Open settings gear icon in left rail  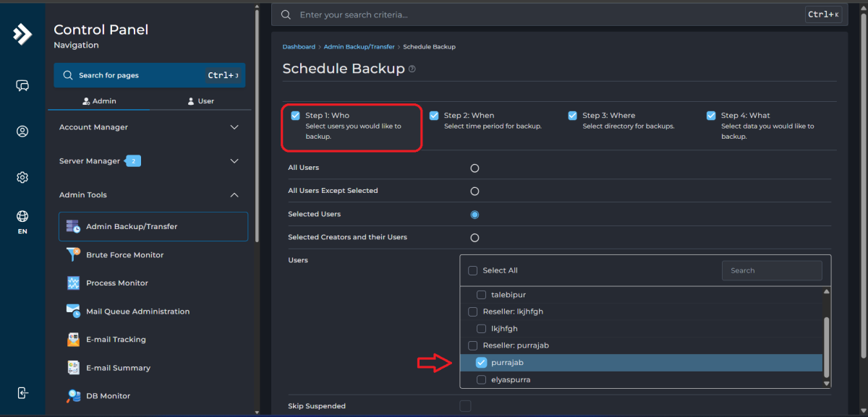click(22, 177)
